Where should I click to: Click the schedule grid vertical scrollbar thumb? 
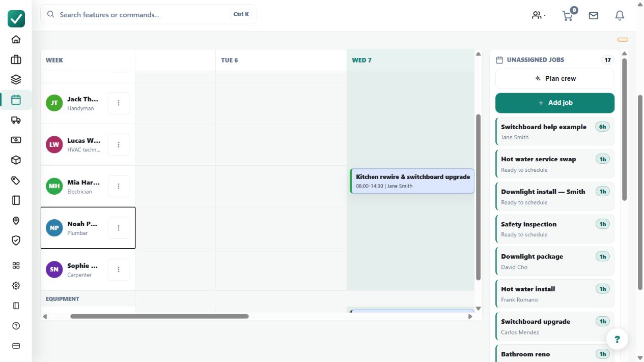click(478, 197)
